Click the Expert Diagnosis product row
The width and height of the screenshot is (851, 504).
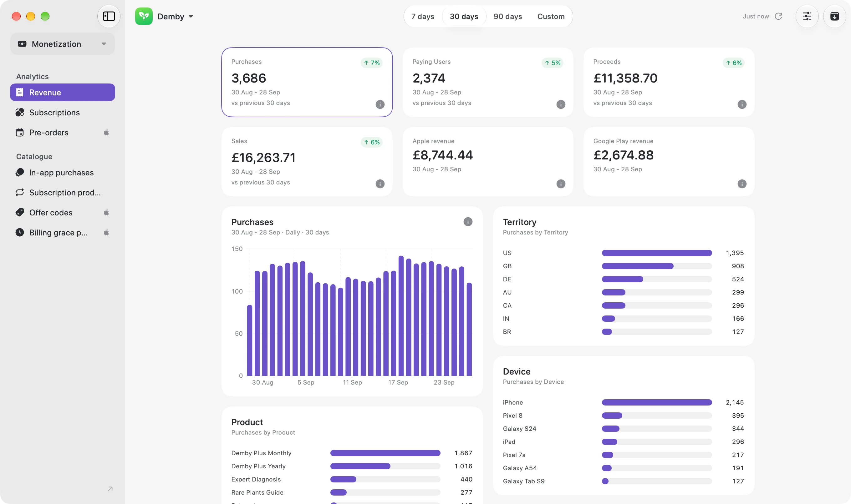352,479
